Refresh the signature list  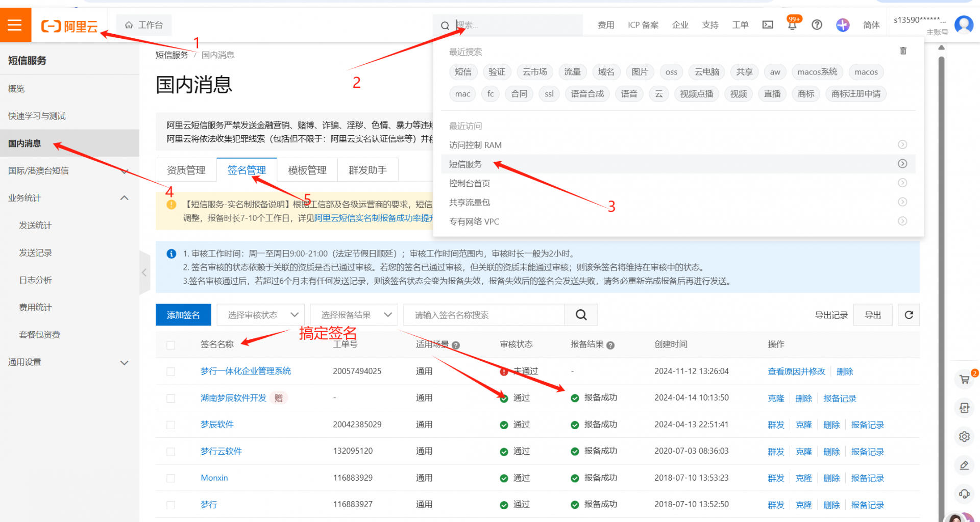click(909, 315)
